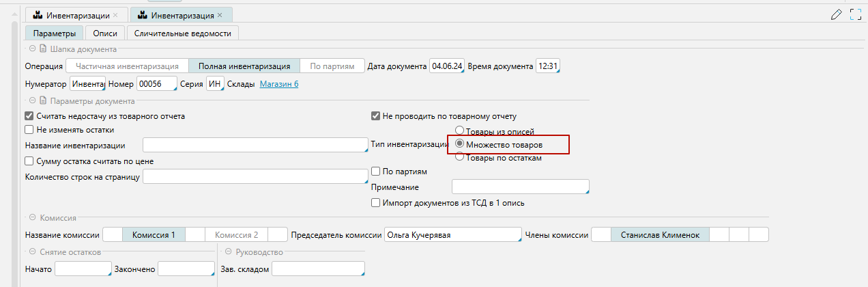Click the pencil edit icon
868x287 pixels.
837,14
